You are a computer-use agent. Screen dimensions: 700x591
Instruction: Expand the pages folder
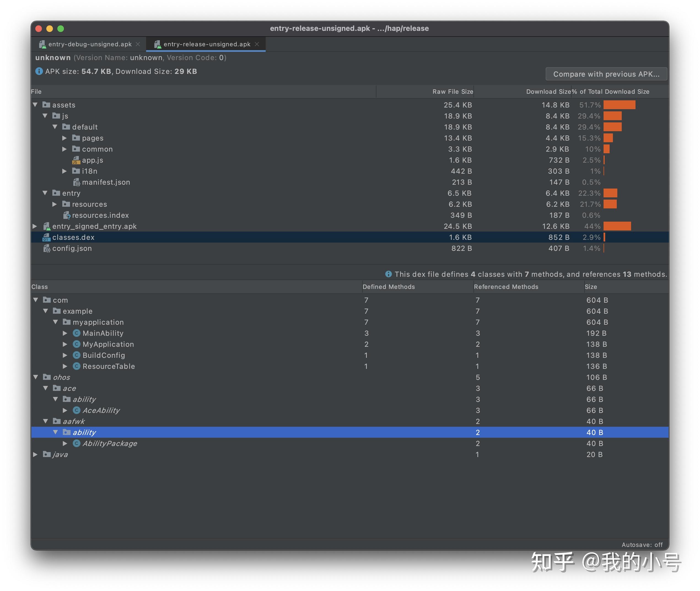coord(65,138)
